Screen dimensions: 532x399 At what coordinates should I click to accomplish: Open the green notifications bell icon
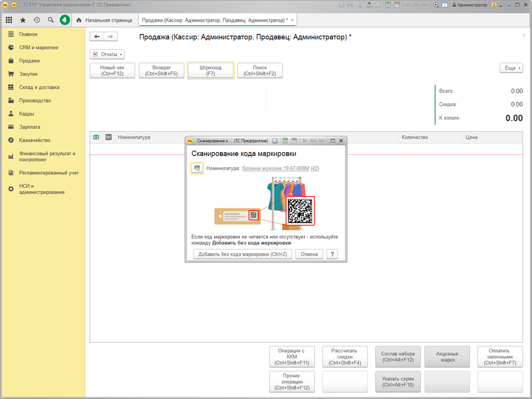[x=65, y=20]
